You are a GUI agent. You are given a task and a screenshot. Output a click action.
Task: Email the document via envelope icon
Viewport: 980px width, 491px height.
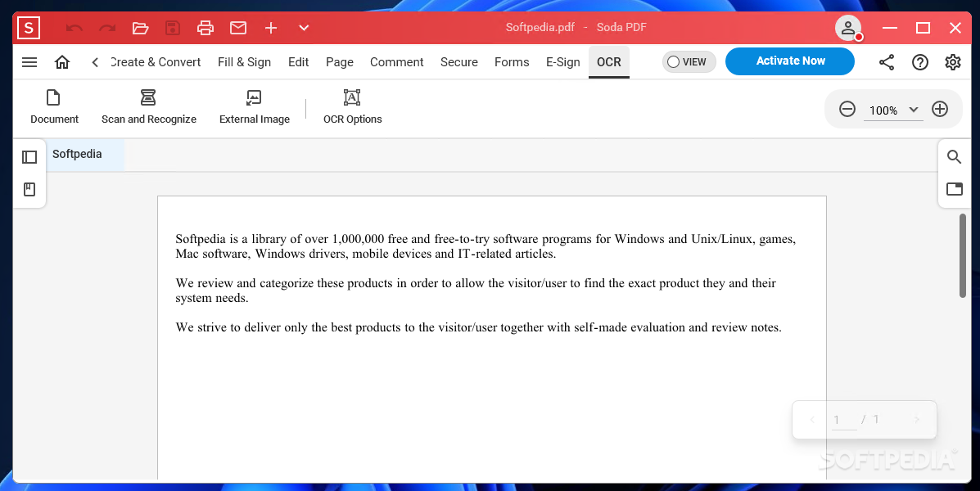click(x=238, y=28)
